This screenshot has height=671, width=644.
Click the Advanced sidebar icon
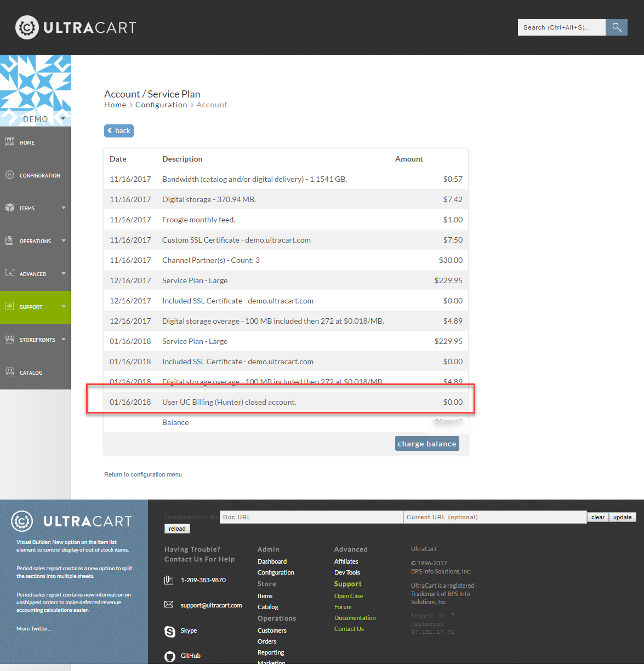[10, 273]
